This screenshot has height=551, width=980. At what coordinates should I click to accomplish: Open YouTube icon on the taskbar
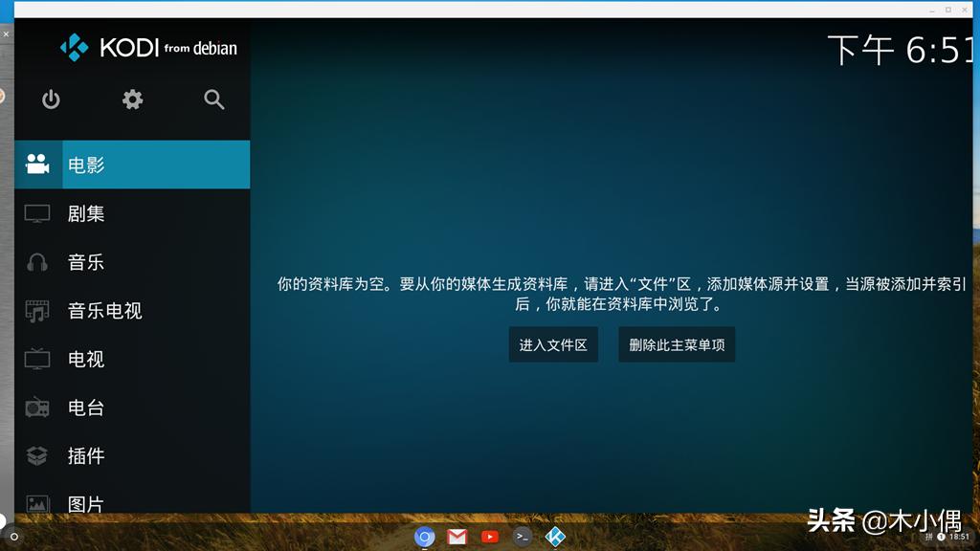click(489, 537)
